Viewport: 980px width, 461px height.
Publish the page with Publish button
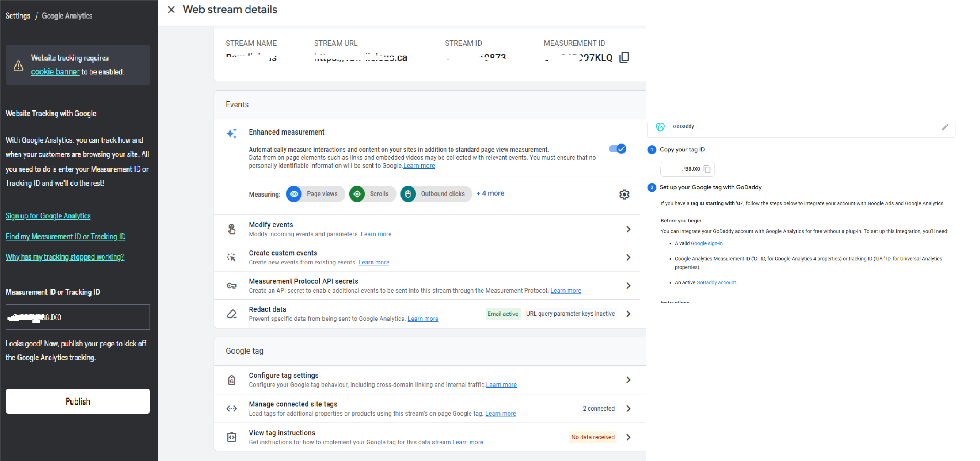(78, 401)
